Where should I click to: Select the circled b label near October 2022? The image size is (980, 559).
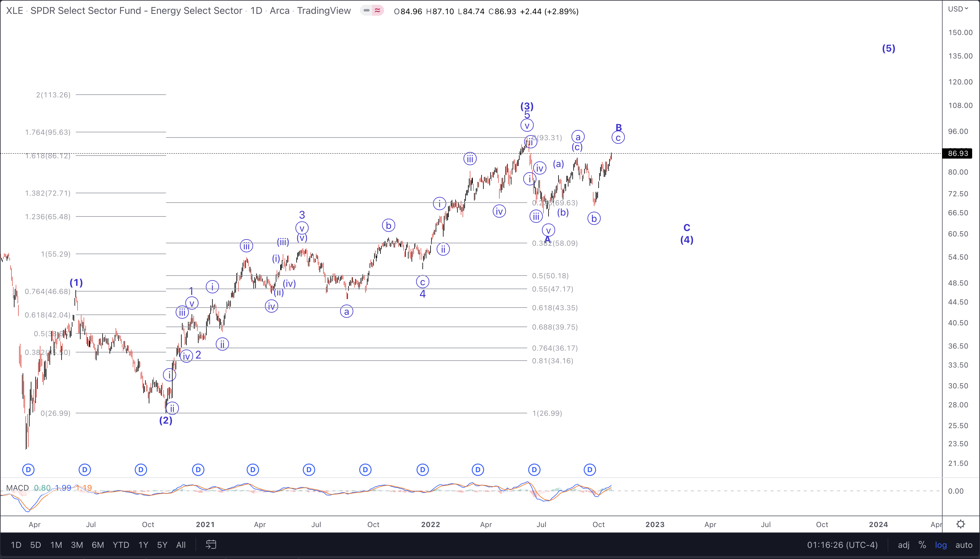point(594,219)
